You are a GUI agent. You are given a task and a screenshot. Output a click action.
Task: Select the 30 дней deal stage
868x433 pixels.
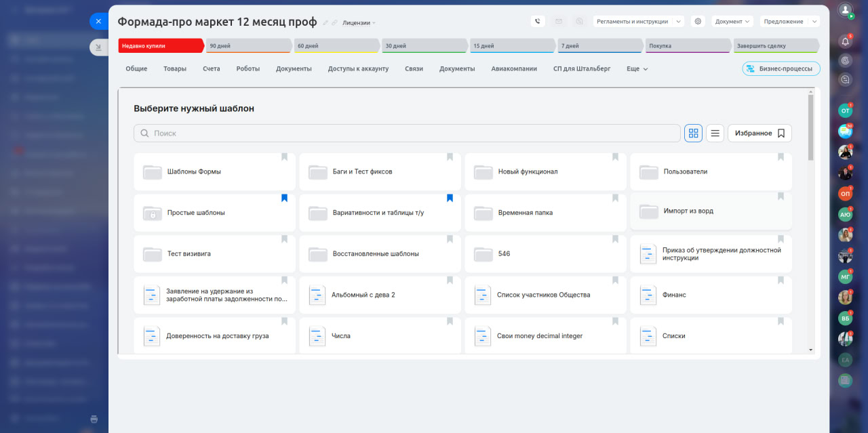coord(424,46)
